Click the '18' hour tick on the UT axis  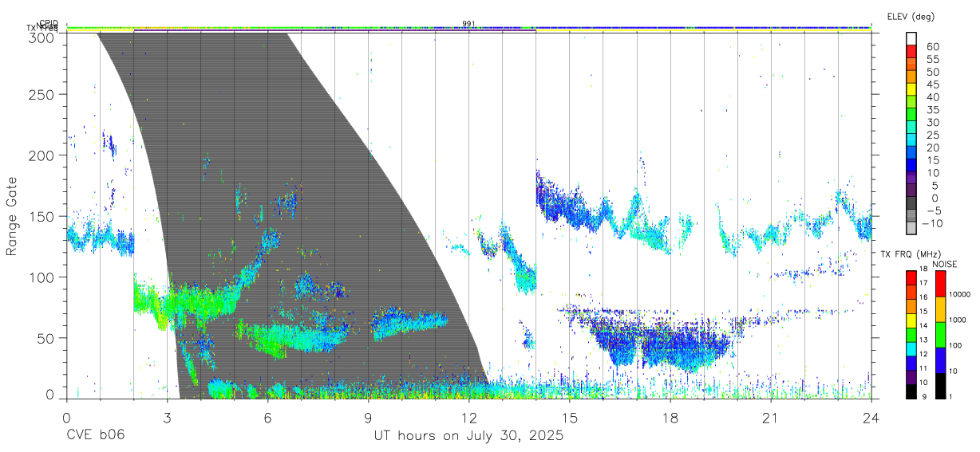670,417
